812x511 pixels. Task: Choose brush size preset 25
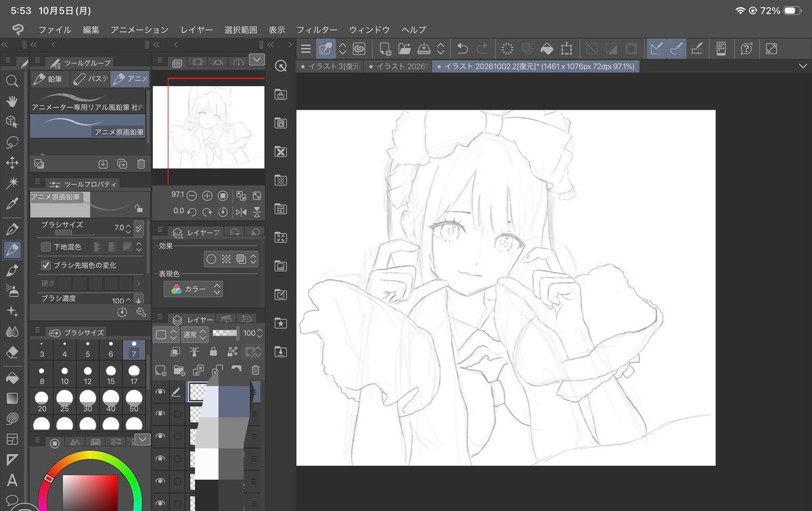point(64,401)
